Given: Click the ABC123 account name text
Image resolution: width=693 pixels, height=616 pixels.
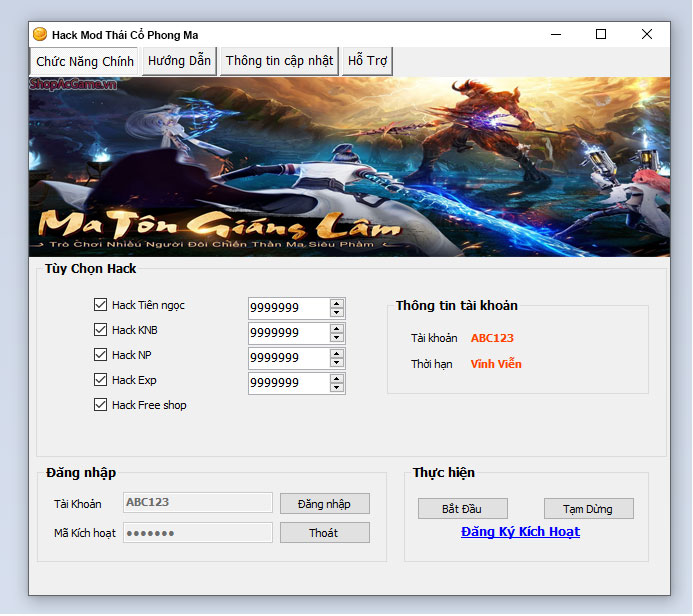Looking at the screenshot, I should [492, 338].
